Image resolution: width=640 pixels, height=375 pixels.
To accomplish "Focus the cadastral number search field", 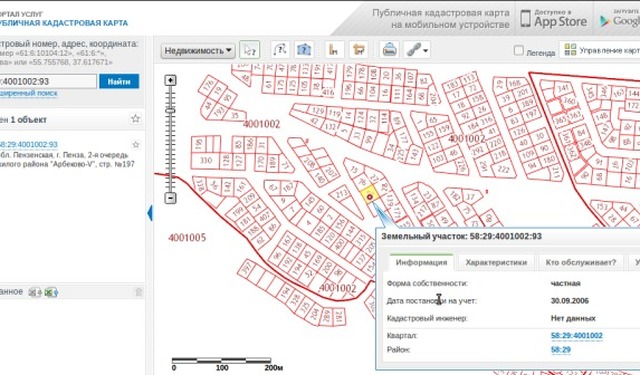I will tap(47, 81).
